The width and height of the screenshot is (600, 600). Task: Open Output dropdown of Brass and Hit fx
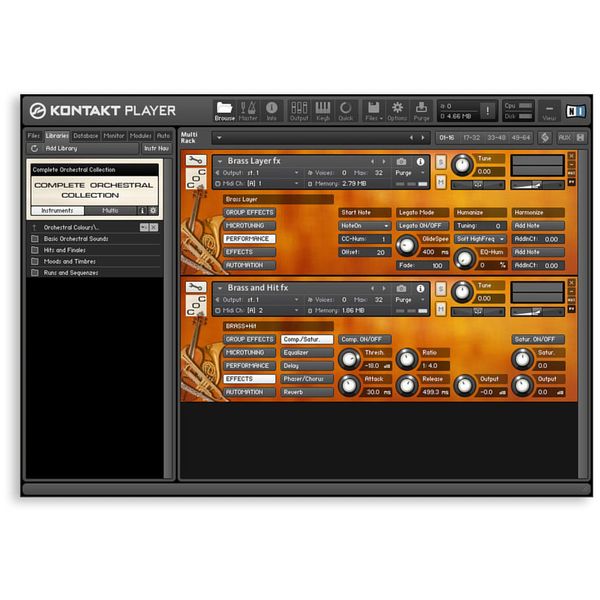click(x=296, y=300)
